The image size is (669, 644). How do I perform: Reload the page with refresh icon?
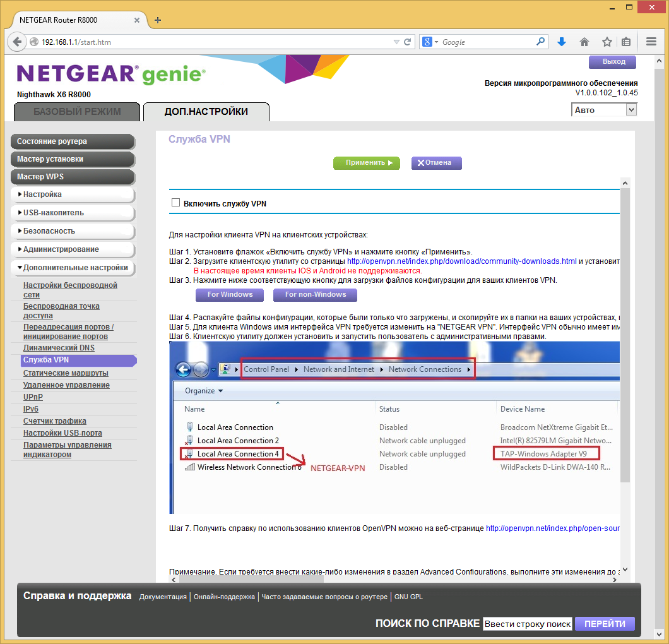pos(408,42)
